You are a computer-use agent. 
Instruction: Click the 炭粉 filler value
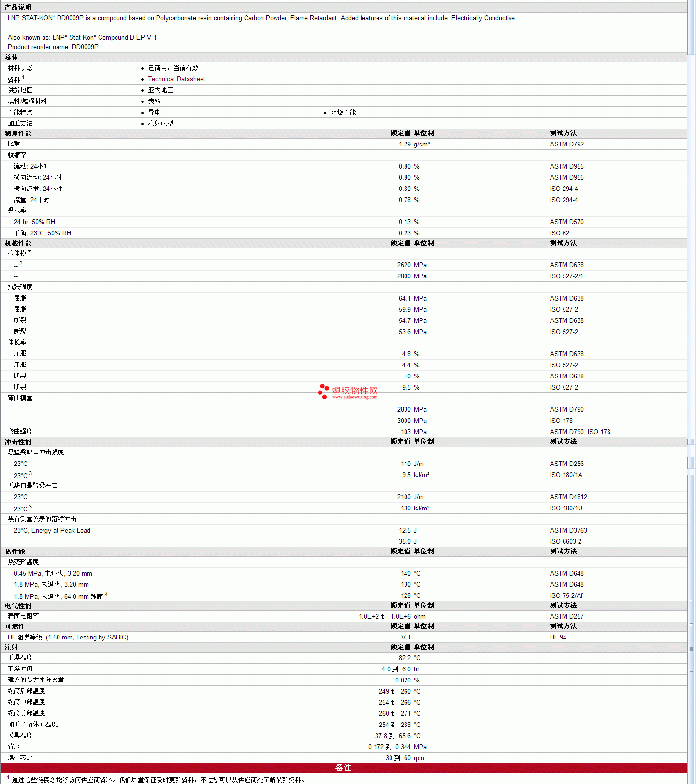[x=154, y=101]
